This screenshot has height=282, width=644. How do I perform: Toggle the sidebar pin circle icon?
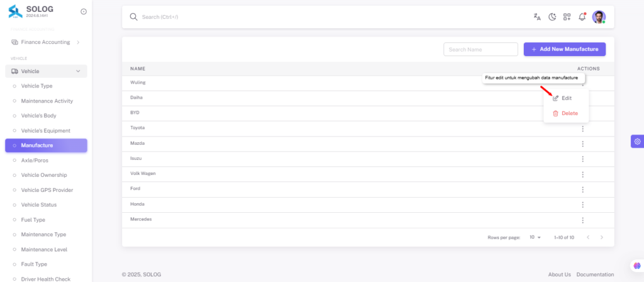[x=84, y=11]
